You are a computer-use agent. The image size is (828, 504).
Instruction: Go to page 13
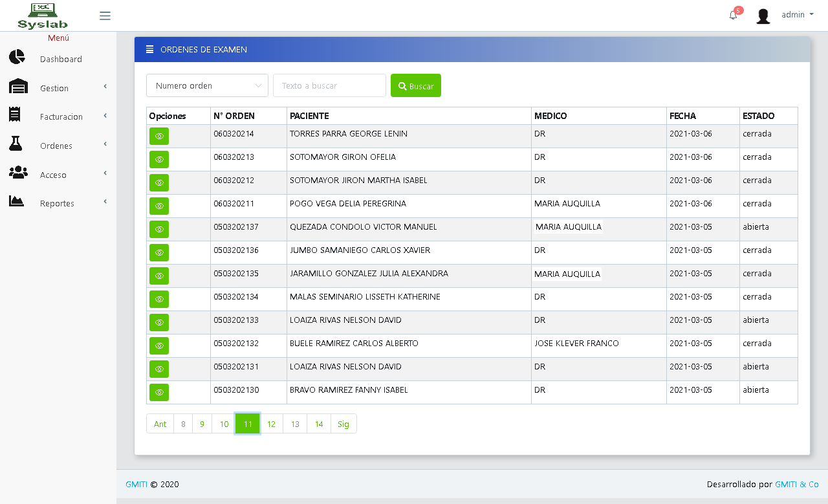click(295, 424)
